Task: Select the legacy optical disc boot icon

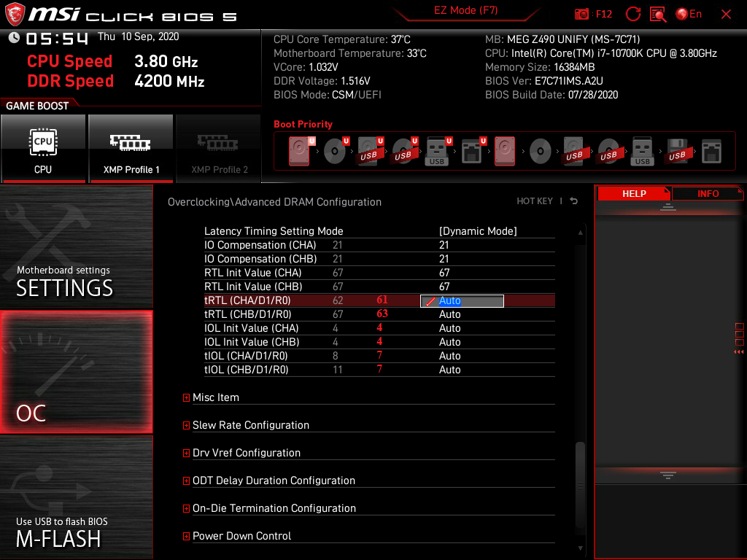Action: tap(541, 152)
